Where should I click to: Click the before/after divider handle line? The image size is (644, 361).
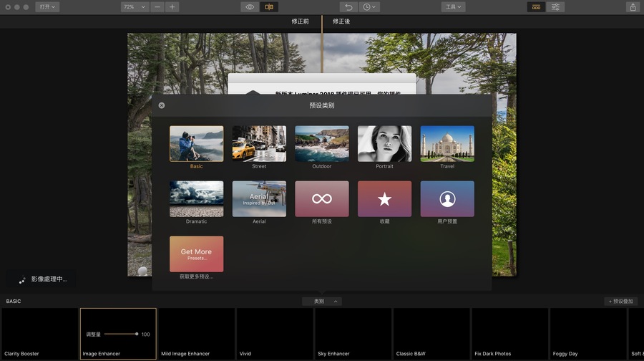pos(322,45)
